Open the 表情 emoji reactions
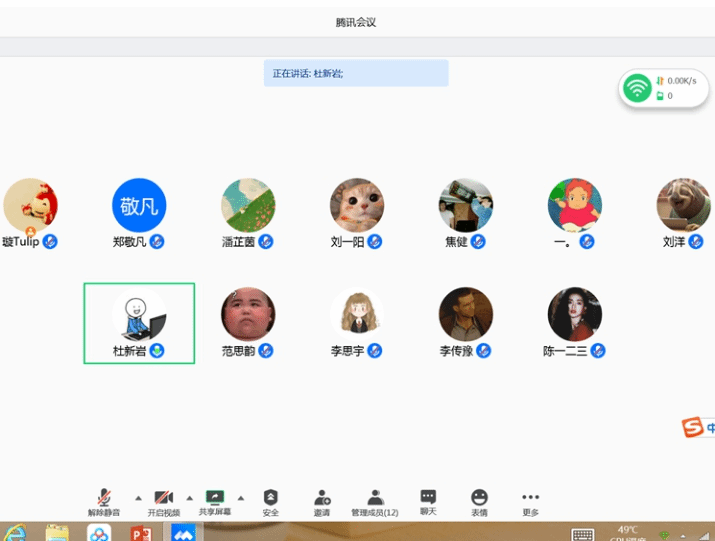 [480, 498]
